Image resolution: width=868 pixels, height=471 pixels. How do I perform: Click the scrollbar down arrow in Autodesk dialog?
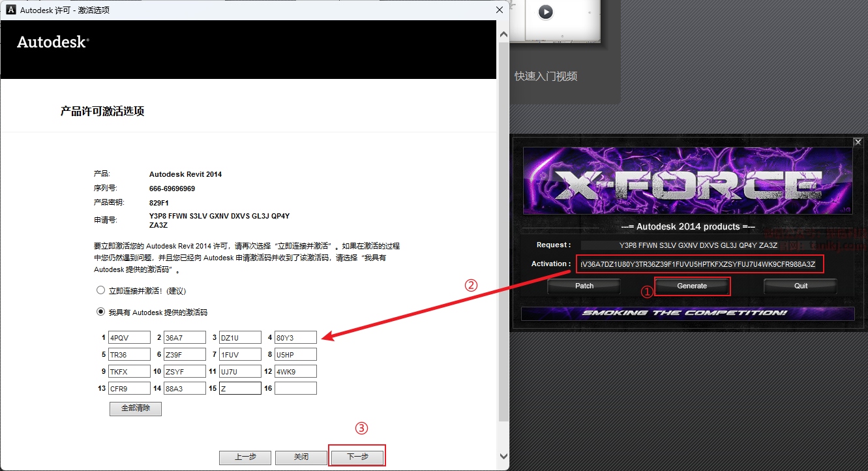[503, 457]
